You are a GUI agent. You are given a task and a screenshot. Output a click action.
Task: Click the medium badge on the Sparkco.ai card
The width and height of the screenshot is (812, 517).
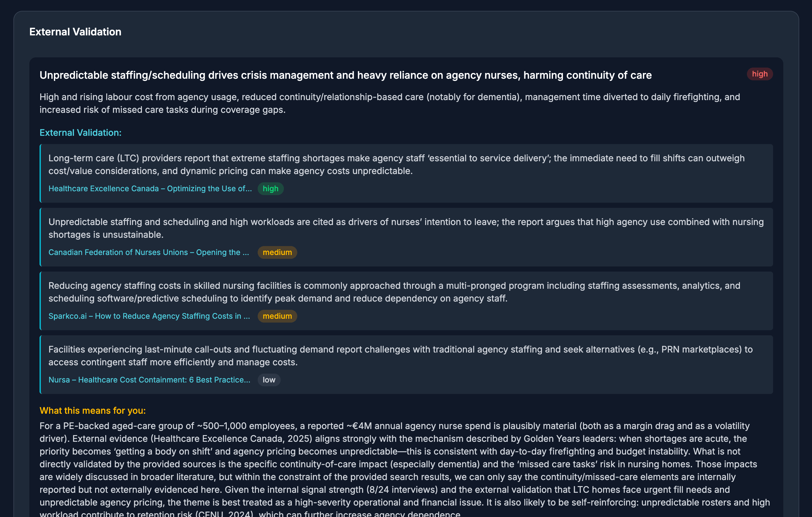click(x=277, y=316)
